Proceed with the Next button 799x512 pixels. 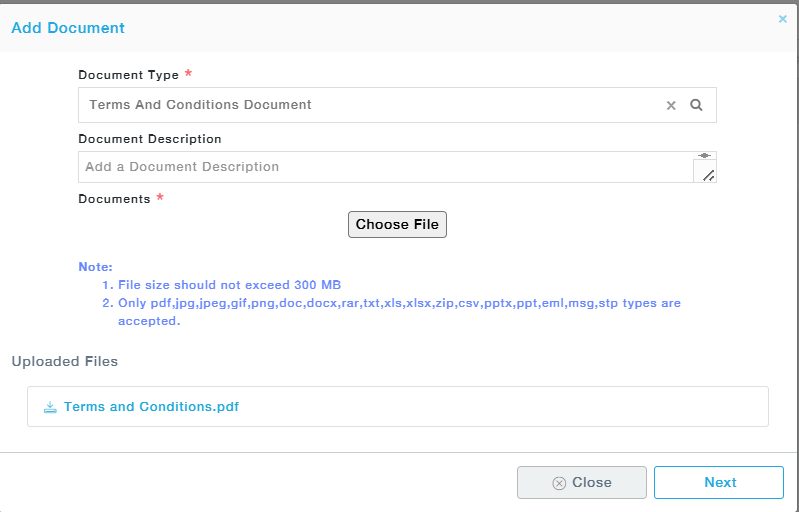pos(719,482)
